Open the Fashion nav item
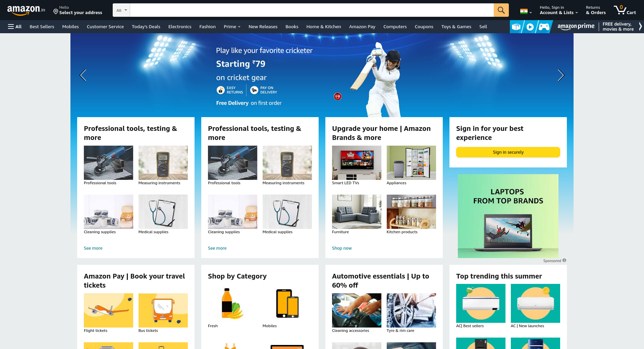644x349 pixels. (x=208, y=27)
